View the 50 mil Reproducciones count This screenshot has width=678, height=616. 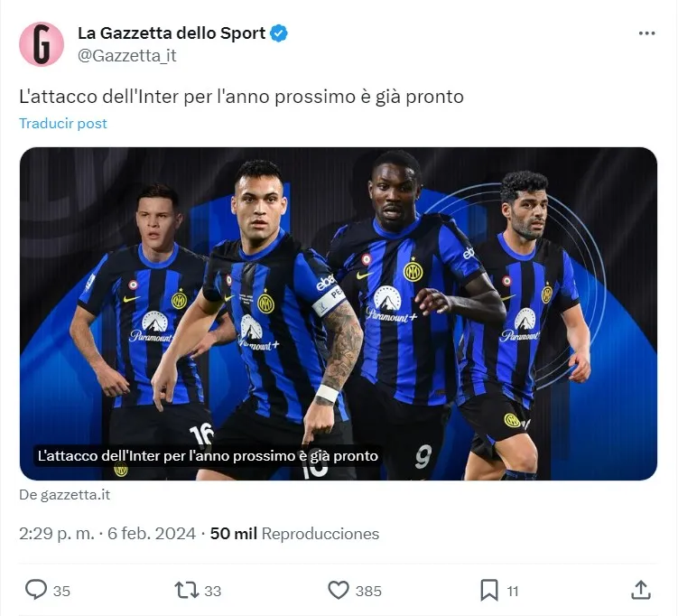pyautogui.click(x=294, y=534)
